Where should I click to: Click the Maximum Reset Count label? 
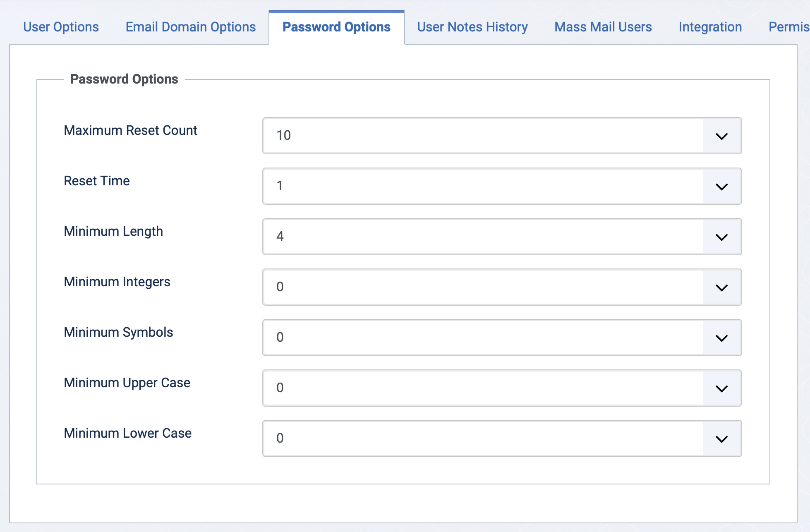130,130
